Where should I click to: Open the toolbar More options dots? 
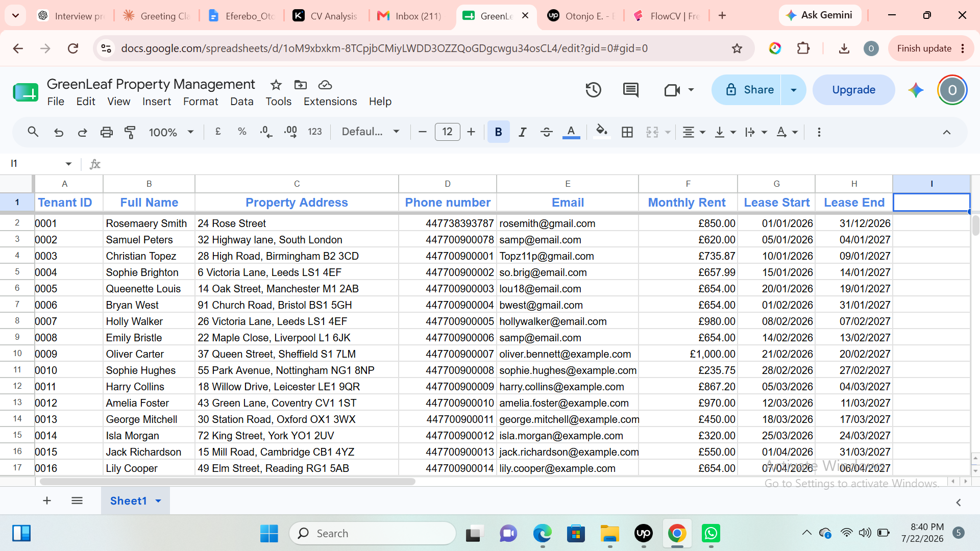pos(819,132)
